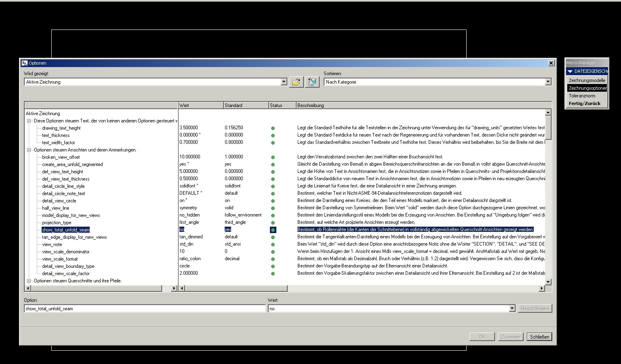The width and height of the screenshot is (621, 364).
Task: Open configuration file folder icon
Action: pos(296,82)
